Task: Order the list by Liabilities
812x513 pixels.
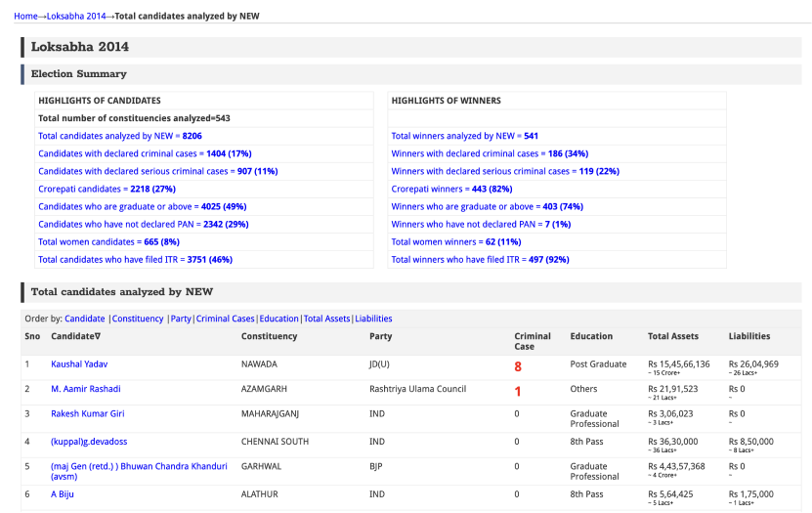Action: tap(373, 319)
